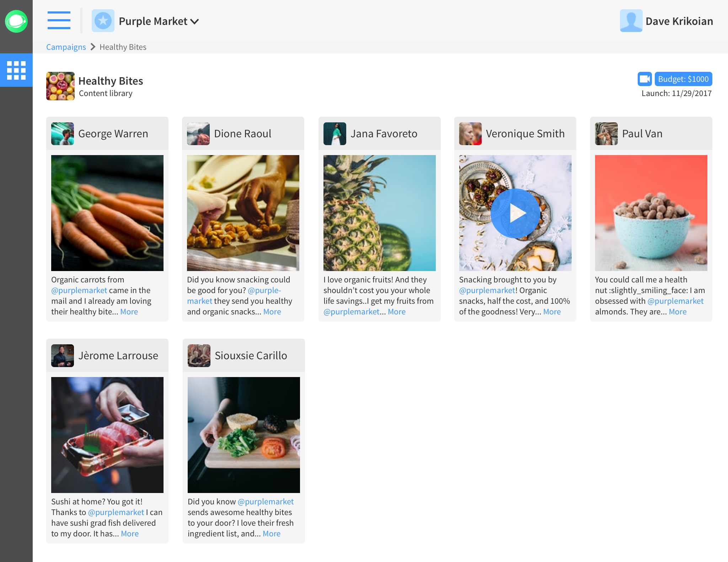
Task: Play Veronique Smith's snack video
Action: (515, 213)
